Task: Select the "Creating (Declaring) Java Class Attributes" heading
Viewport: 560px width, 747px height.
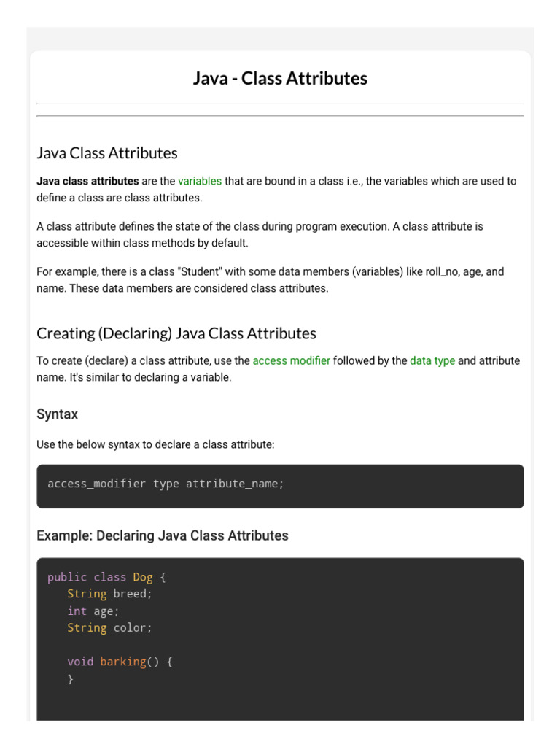Action: (176, 333)
